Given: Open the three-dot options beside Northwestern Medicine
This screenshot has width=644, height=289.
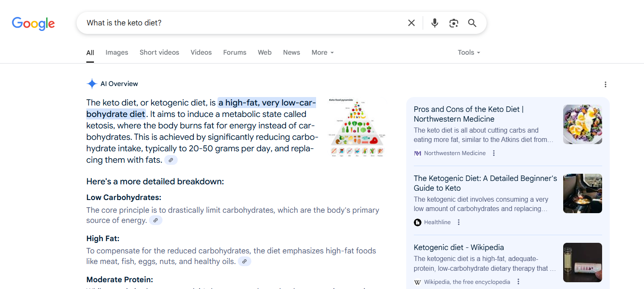Looking at the screenshot, I should [494, 153].
